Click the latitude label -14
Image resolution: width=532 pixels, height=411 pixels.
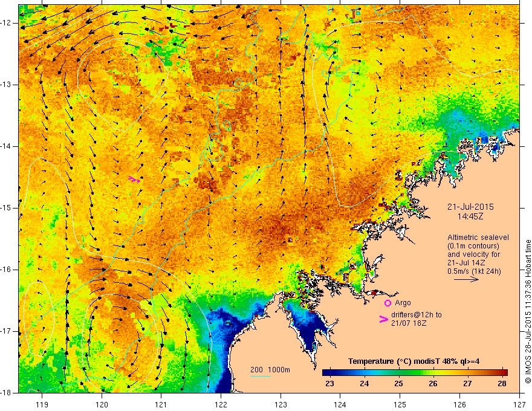[7, 146]
